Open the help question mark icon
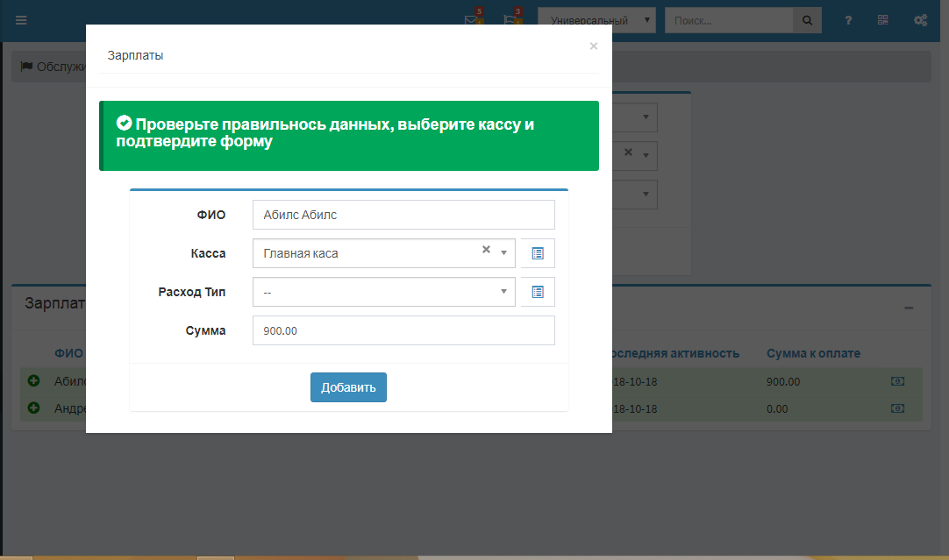This screenshot has height=560, width=949. 848,20
